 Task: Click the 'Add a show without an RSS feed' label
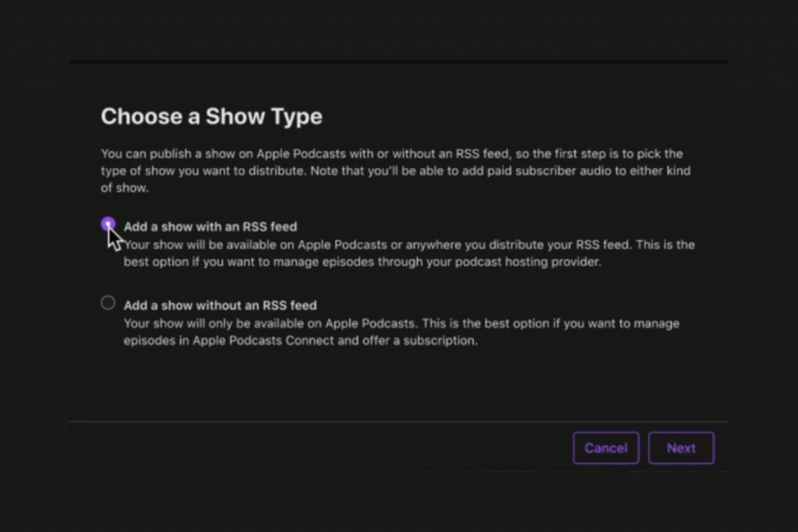[x=220, y=305]
